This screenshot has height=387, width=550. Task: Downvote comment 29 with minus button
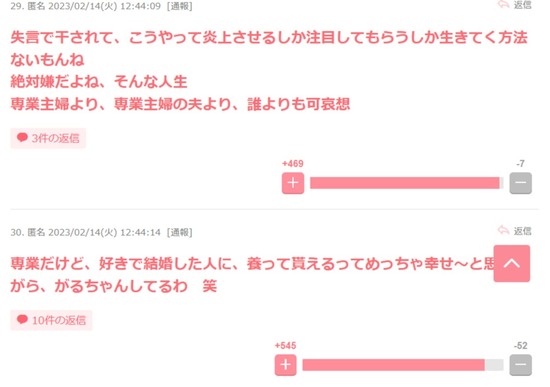[x=521, y=183]
